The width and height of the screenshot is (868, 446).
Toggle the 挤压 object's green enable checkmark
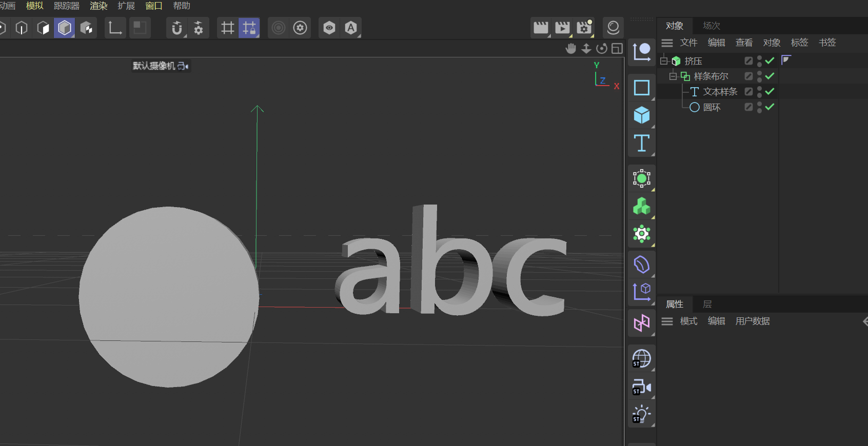(770, 61)
